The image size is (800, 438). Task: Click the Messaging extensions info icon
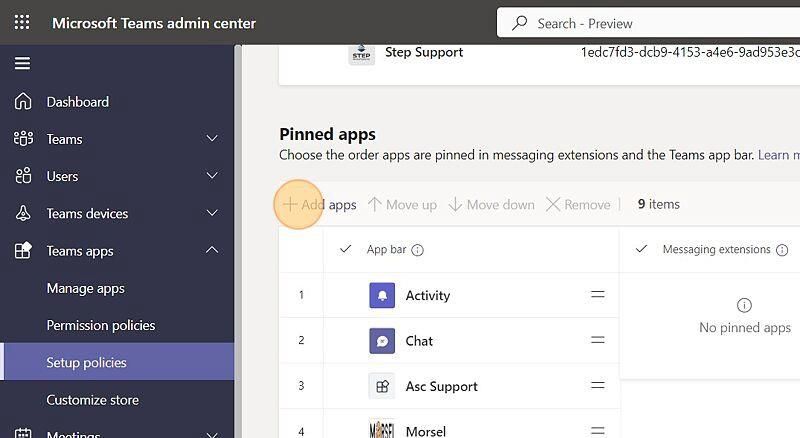pos(782,250)
